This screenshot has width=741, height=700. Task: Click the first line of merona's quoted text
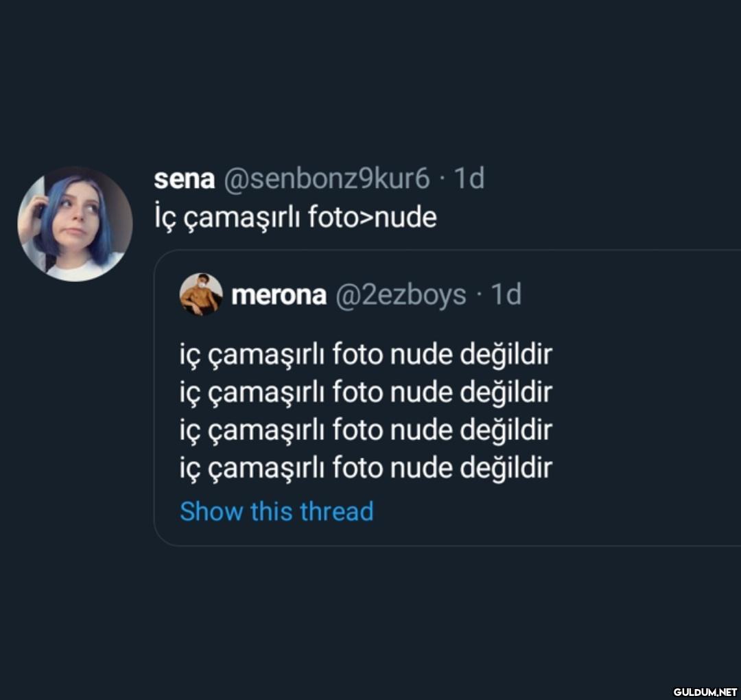(365, 355)
